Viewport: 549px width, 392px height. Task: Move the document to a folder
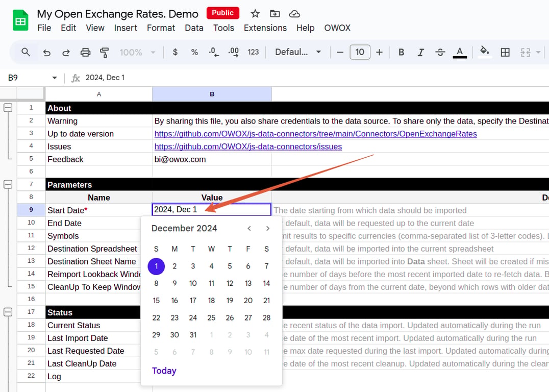coord(275,14)
